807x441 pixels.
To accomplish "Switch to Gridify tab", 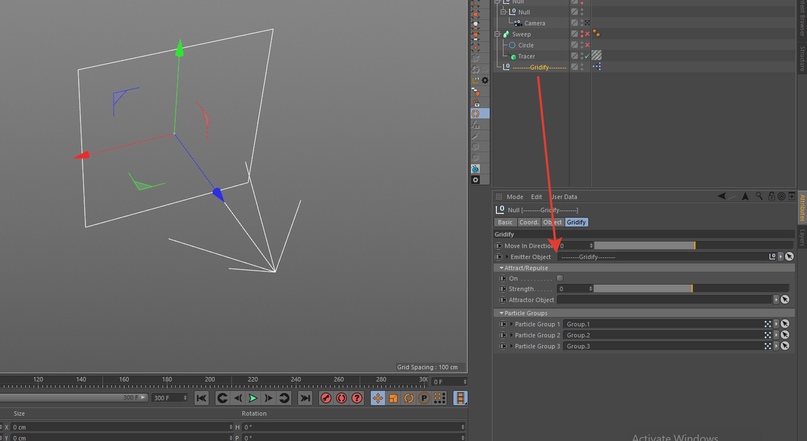I will click(576, 222).
